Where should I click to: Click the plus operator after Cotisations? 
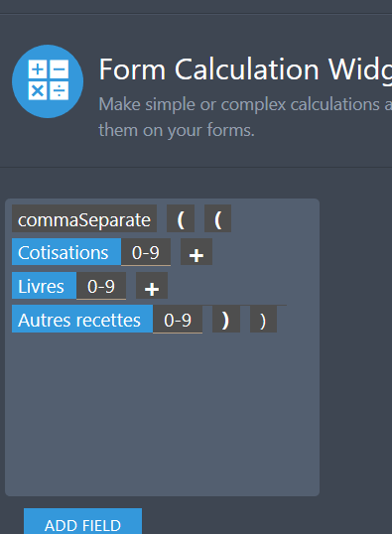(x=196, y=252)
